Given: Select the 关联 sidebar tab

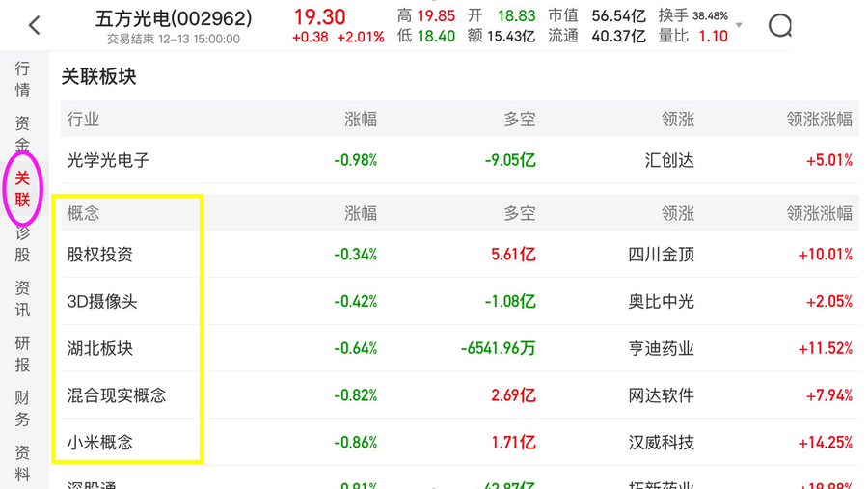Looking at the screenshot, I should (22, 188).
